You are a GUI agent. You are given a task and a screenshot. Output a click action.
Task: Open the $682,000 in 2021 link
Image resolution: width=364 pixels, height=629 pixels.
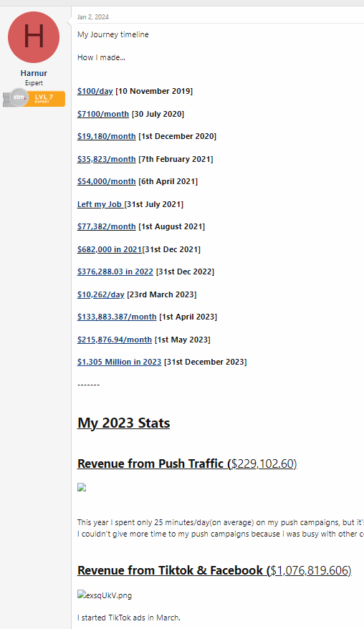pos(110,249)
